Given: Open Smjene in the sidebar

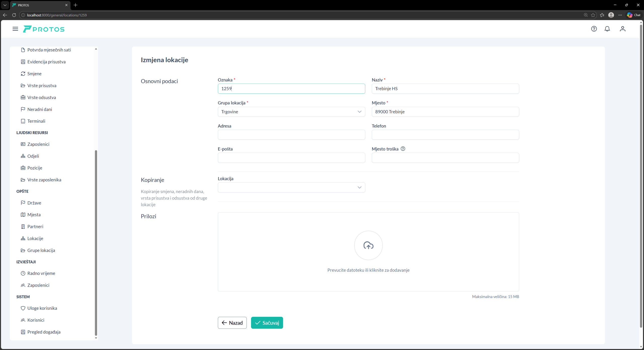Looking at the screenshot, I should coord(34,74).
